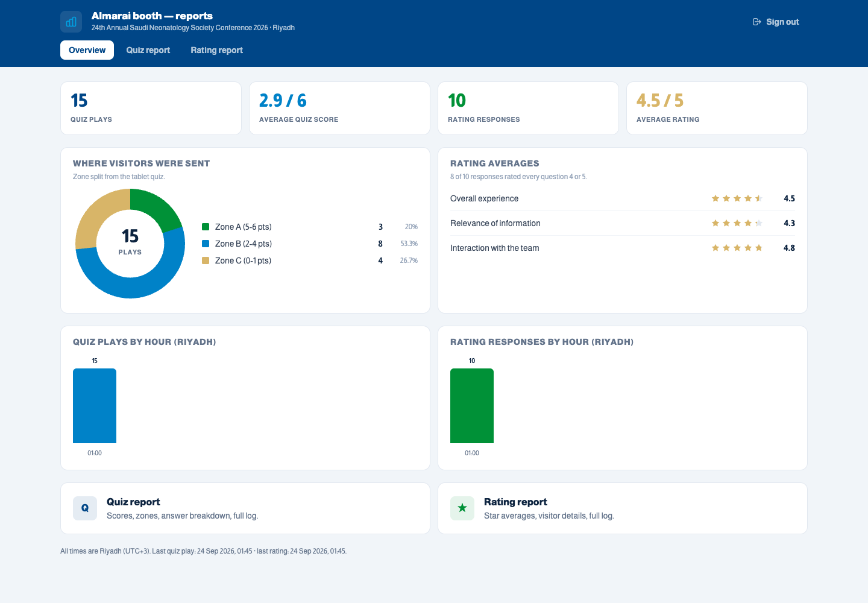Click the tan Zone C legend swatch
The image size is (868, 603).
click(x=206, y=260)
